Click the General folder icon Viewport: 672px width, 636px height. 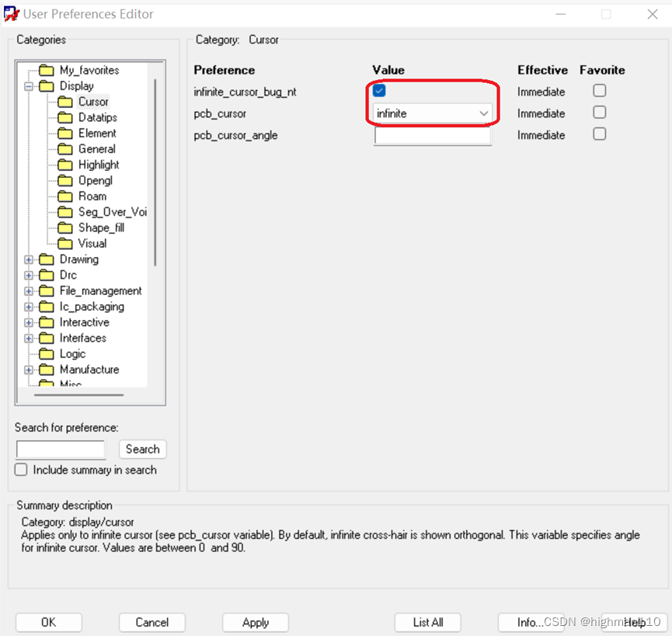coord(65,149)
